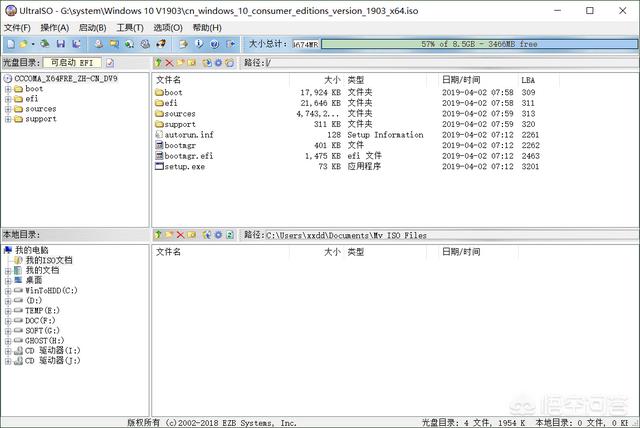Click the New folder icon in local toolbar

(x=169, y=235)
